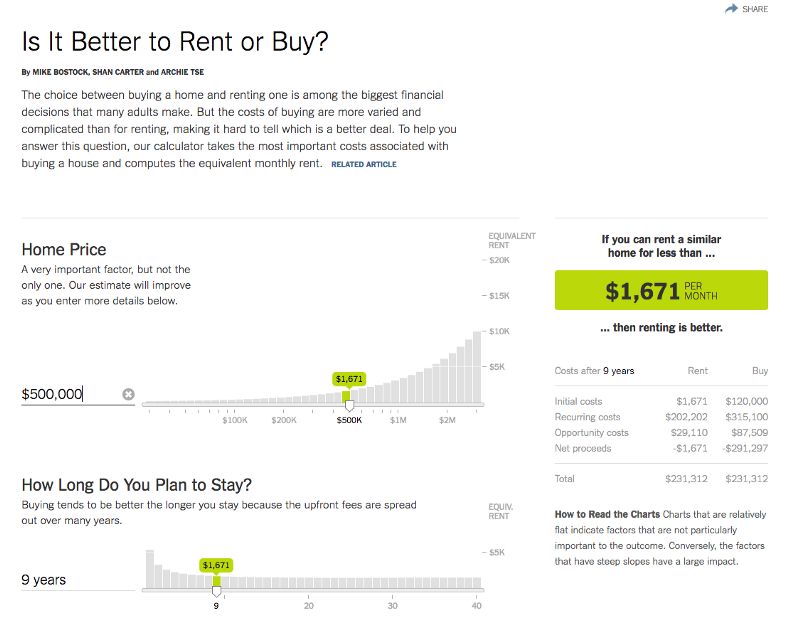Viewport: 800px width, 637px height.
Task: Set stay length to 40 years tick
Action: click(477, 605)
